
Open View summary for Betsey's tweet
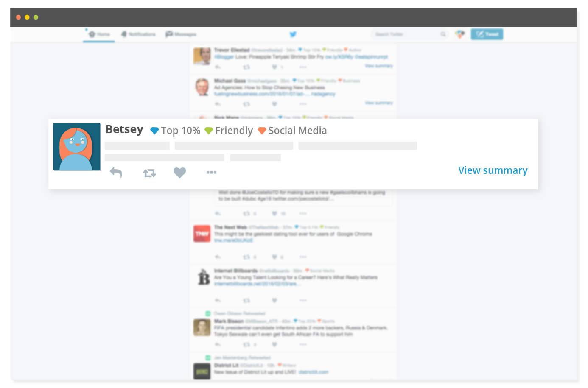pos(493,170)
